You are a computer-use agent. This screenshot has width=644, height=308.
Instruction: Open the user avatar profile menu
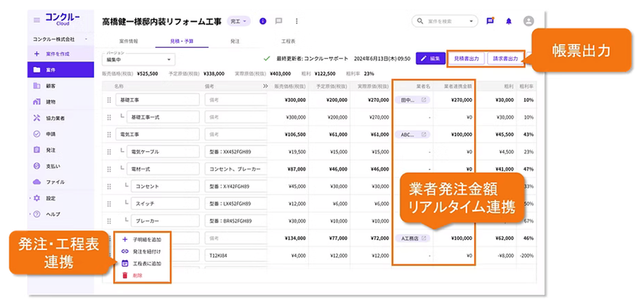(528, 21)
